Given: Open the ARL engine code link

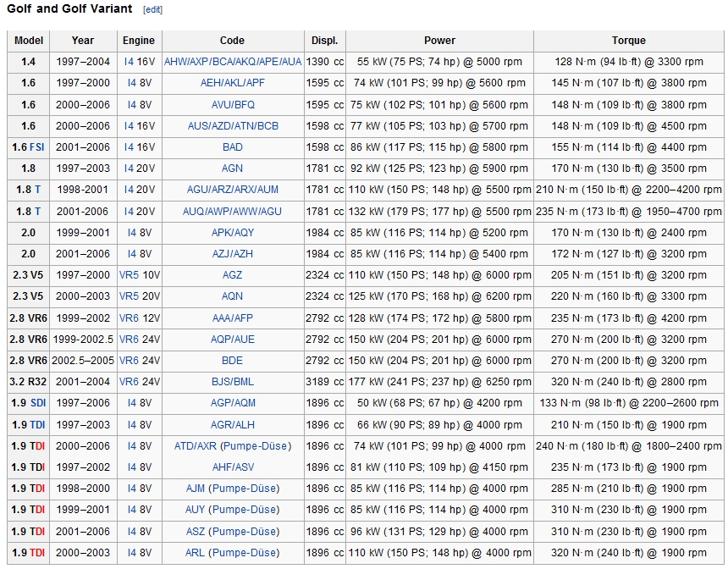Looking at the screenshot, I should [x=195, y=553].
